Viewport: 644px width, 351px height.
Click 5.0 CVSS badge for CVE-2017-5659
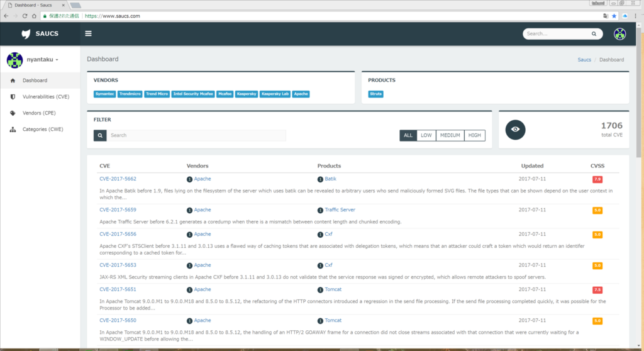point(597,210)
